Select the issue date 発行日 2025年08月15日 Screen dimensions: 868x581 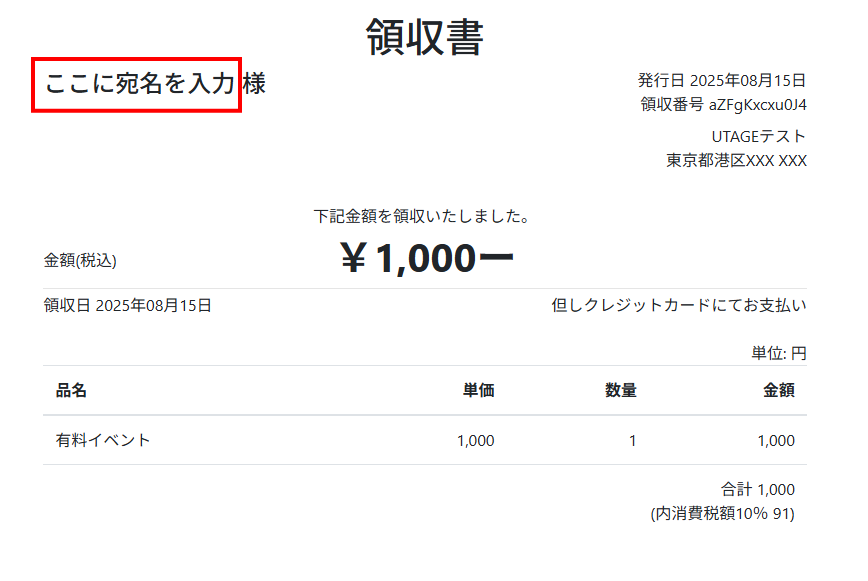click(x=722, y=80)
